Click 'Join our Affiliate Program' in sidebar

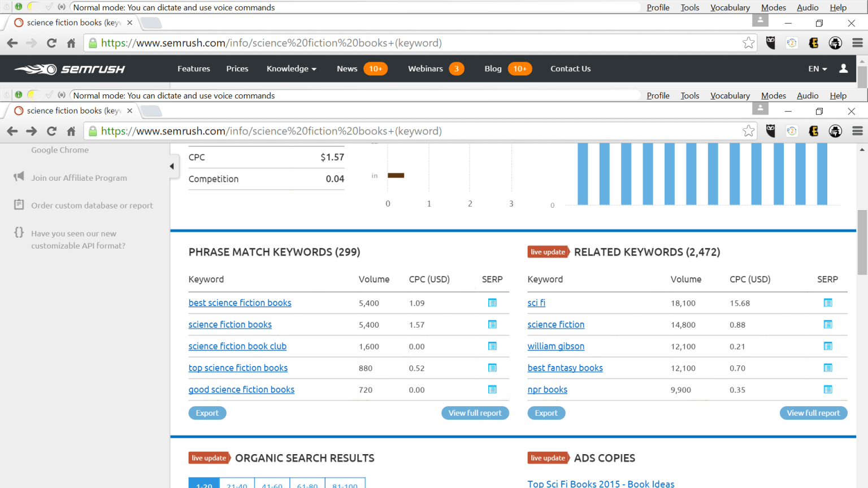tap(79, 177)
